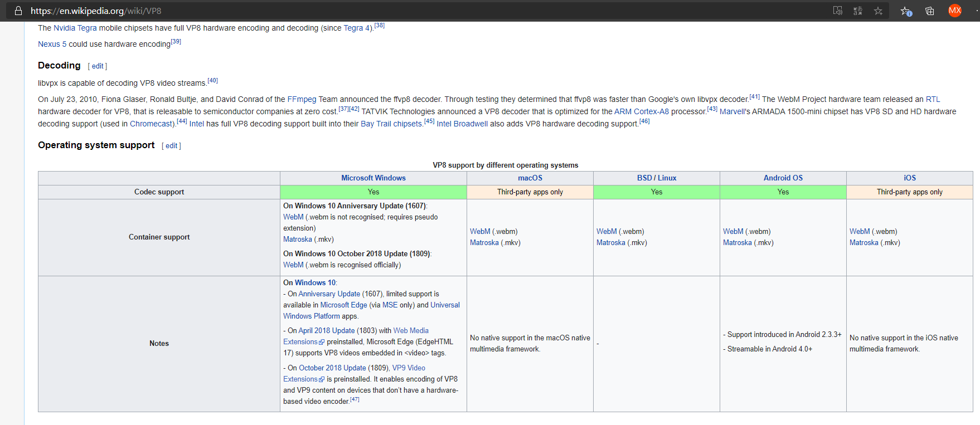This screenshot has width=980, height=425.
Task: Open WebM link in iOS column
Action: (x=860, y=232)
